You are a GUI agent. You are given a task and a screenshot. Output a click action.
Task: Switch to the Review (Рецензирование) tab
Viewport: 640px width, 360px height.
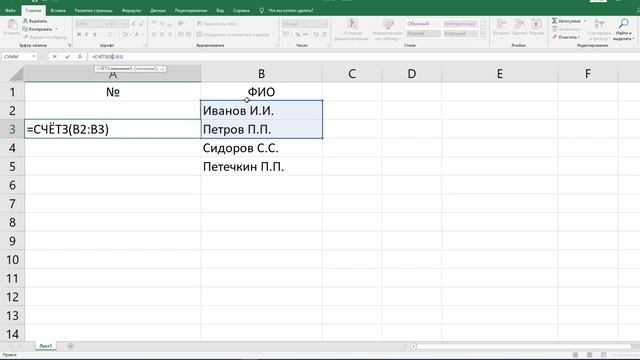click(x=191, y=10)
